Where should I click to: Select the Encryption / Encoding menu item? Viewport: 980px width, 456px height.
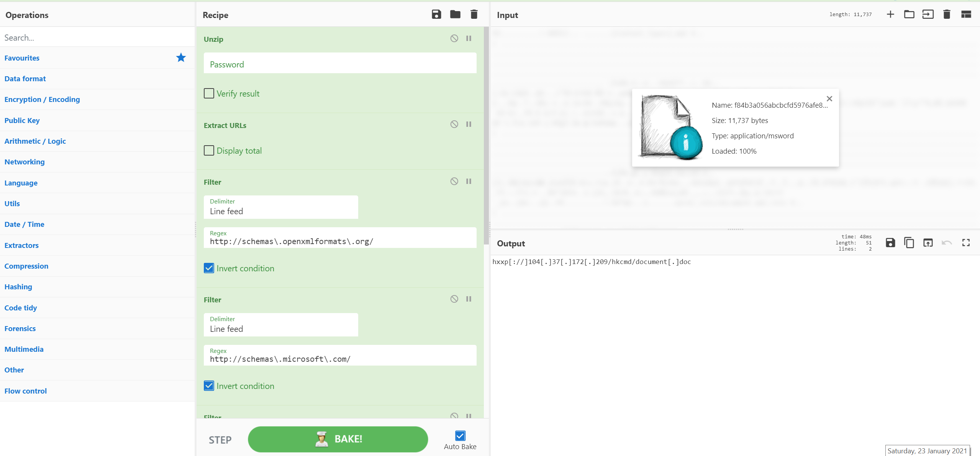pos(41,100)
